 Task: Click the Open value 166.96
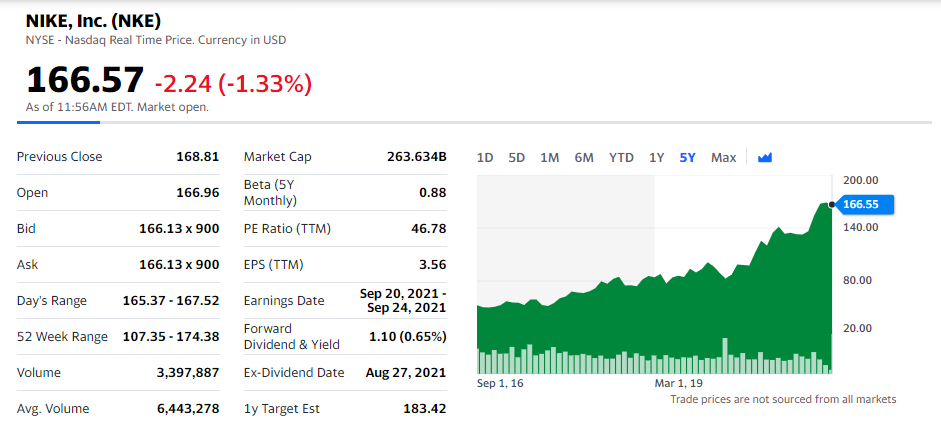[x=197, y=193]
